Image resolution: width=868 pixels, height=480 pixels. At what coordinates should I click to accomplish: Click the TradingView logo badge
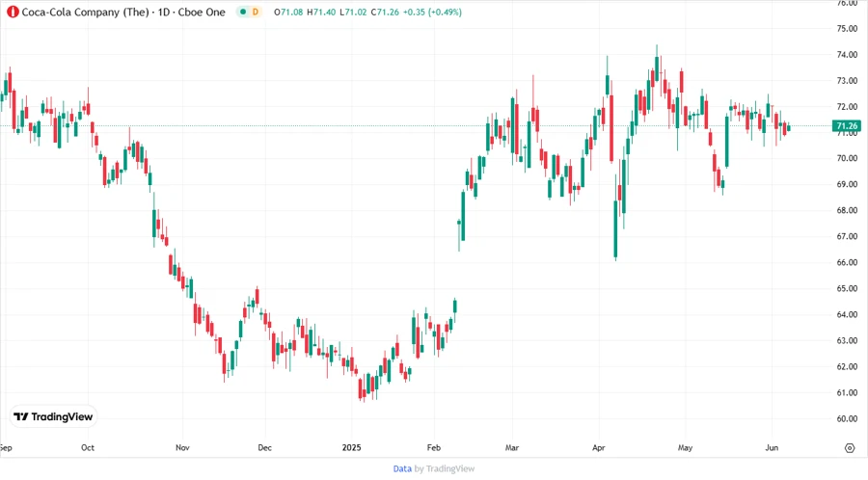tap(53, 417)
